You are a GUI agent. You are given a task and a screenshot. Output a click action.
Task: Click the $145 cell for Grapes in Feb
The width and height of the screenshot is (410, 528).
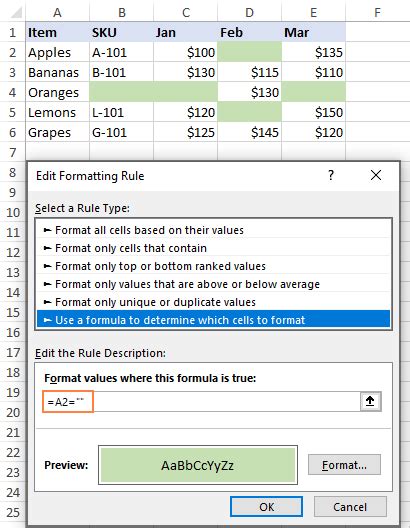pos(249,132)
